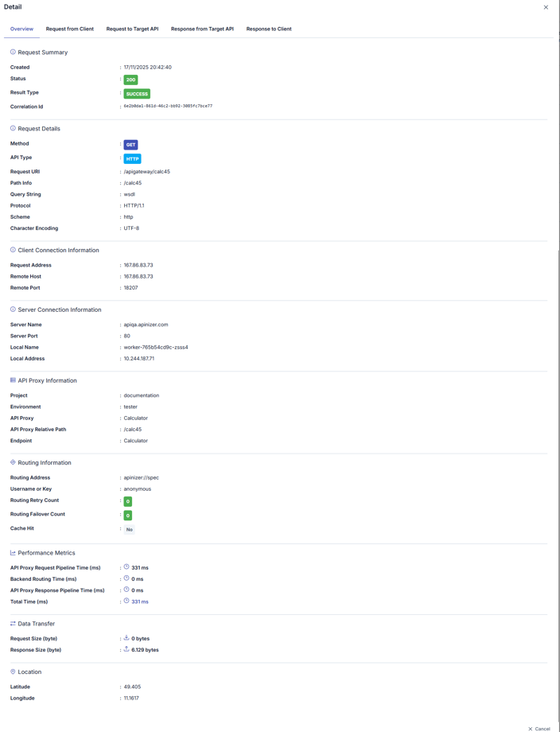The height and width of the screenshot is (732, 560).
Task: Click the API Proxy Information icon
Action: tap(13, 380)
